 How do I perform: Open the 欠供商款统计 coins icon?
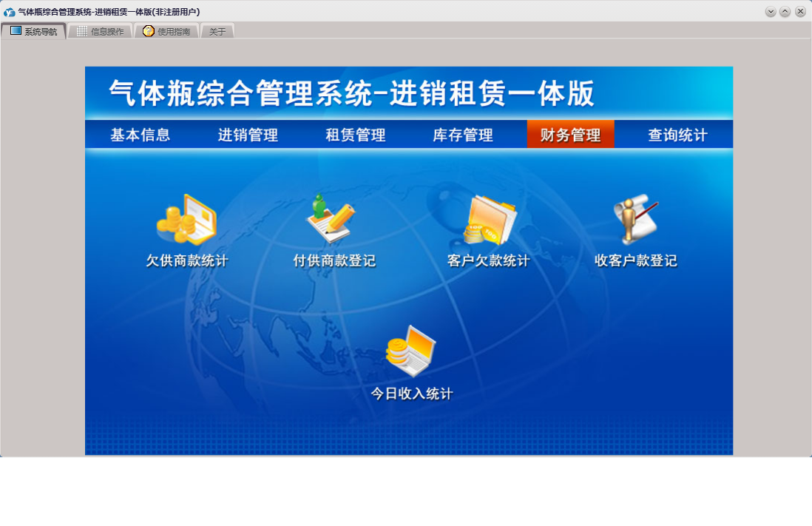[x=186, y=220]
